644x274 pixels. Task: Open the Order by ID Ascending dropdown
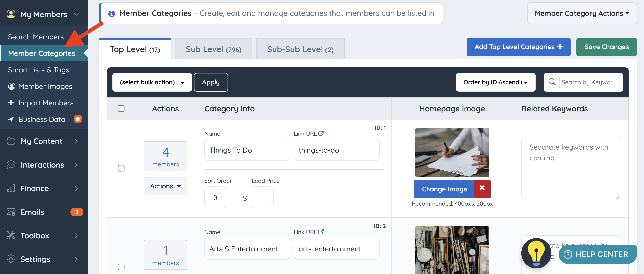point(495,82)
